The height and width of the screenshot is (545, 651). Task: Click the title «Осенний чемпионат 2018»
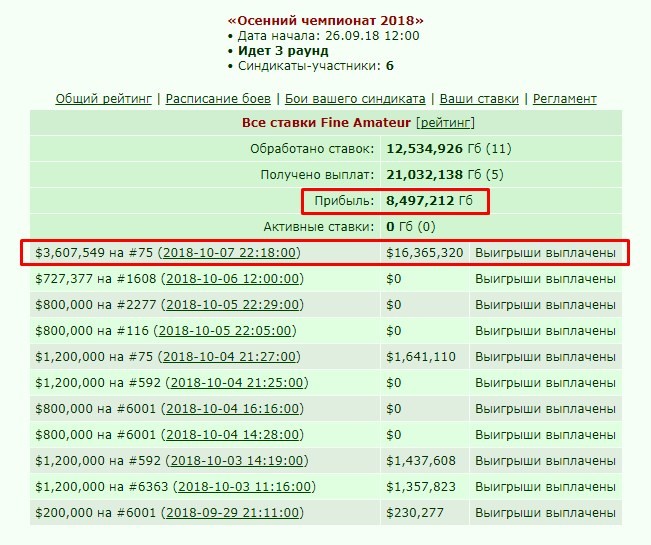[x=326, y=21]
